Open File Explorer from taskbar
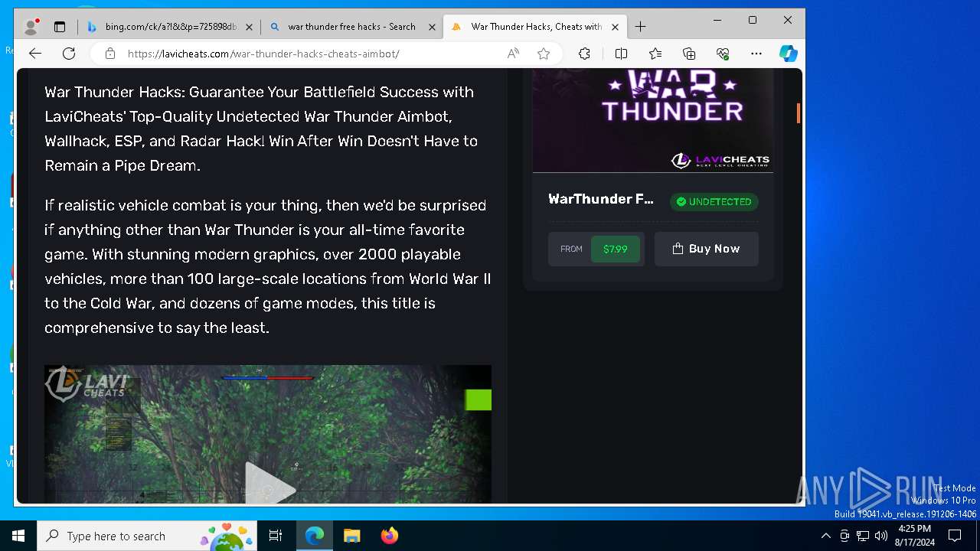This screenshot has height=551, width=980. coord(351,536)
